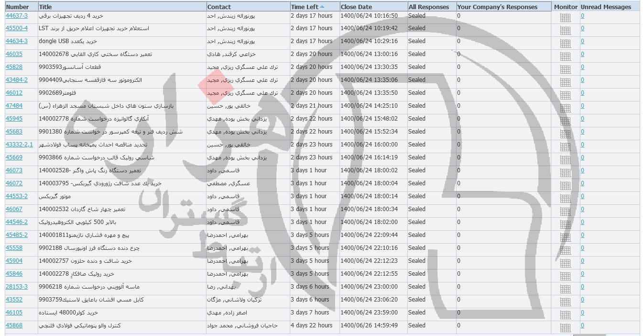Click sort arrow beside Time Left header
The image size is (644, 336).
click(x=322, y=7)
